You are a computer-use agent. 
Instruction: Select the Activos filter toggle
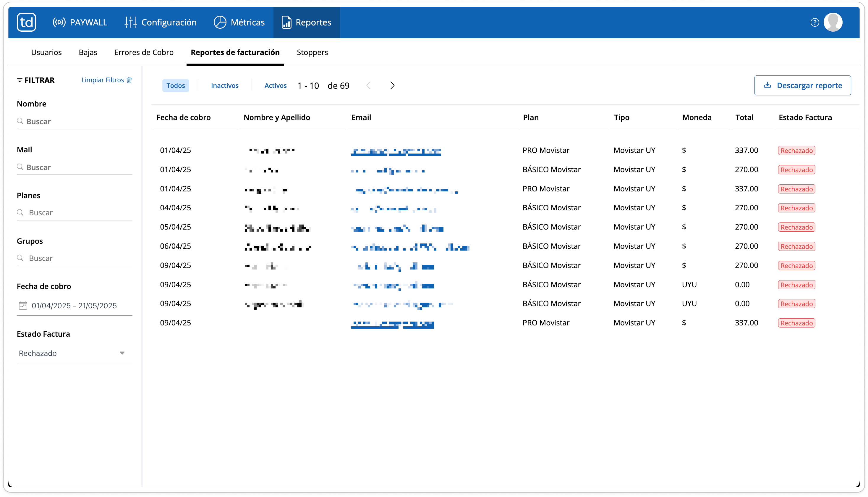(x=275, y=85)
